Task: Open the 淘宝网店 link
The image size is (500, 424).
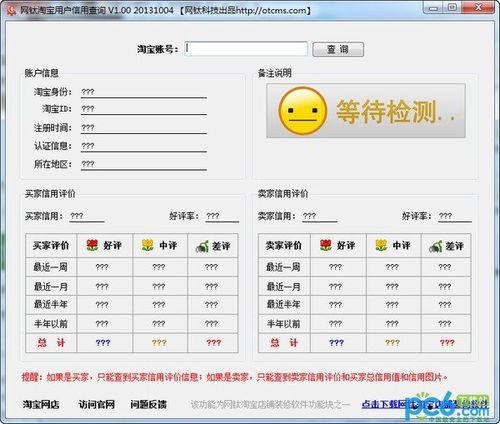Action: pos(41,404)
